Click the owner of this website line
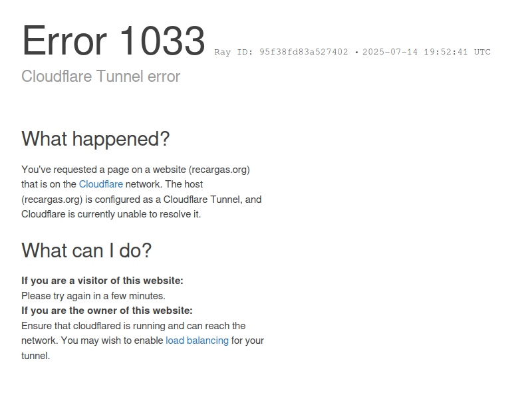The width and height of the screenshot is (532, 399). pyautogui.click(x=107, y=311)
